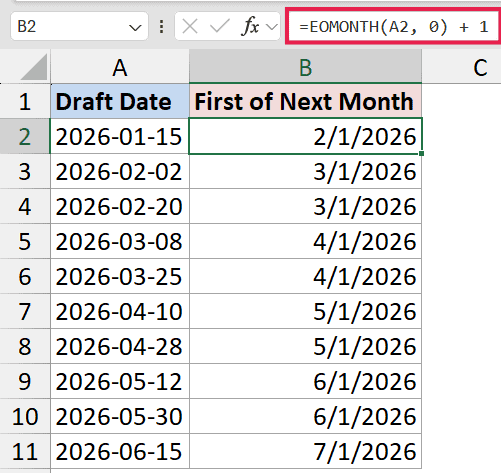Image resolution: width=501 pixels, height=473 pixels.
Task: Open the Name Box dropdown arrow
Action: 135,27
